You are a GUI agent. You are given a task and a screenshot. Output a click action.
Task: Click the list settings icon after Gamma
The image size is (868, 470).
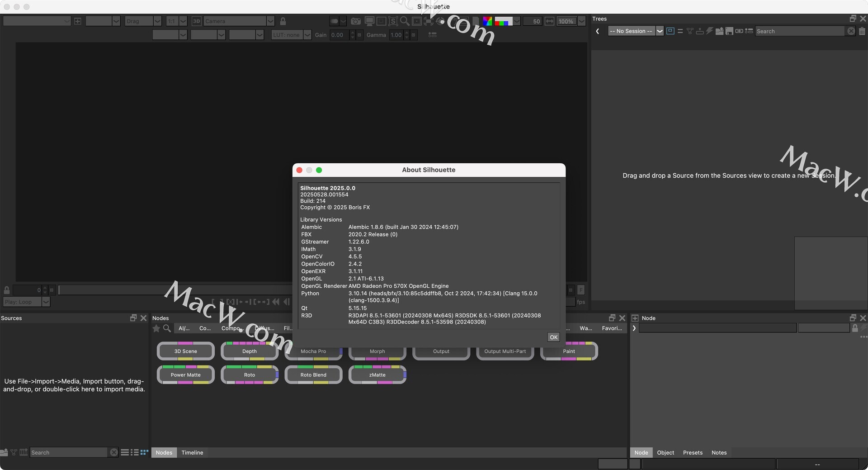coord(432,35)
